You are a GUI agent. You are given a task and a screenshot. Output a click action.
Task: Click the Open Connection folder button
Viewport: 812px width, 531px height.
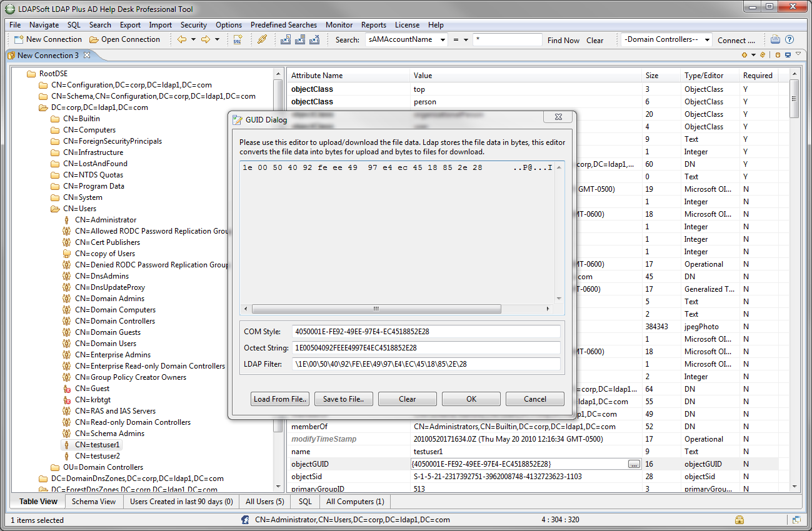124,39
